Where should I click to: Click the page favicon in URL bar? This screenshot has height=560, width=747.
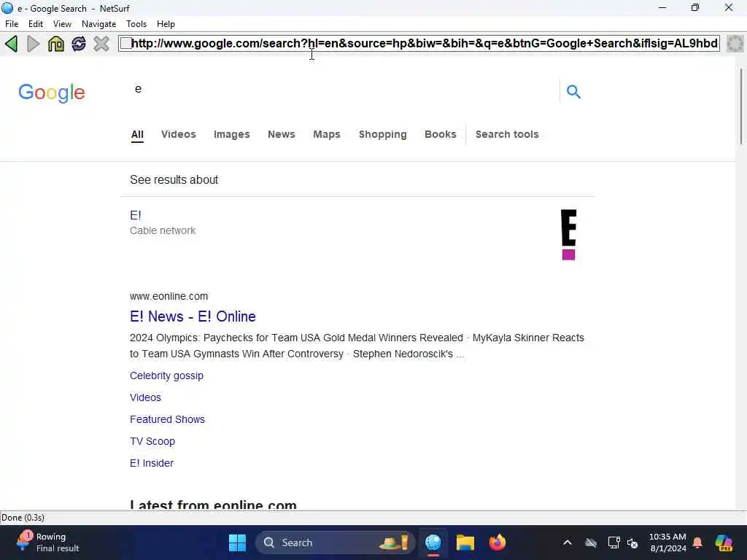tap(125, 43)
